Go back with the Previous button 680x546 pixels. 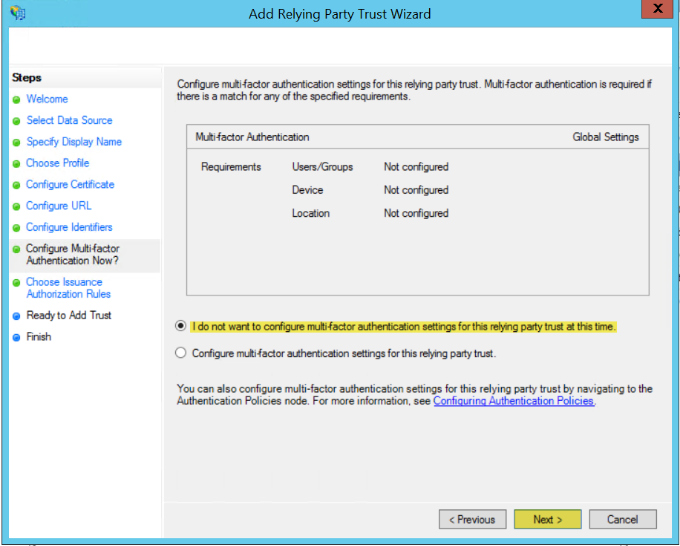(472, 520)
